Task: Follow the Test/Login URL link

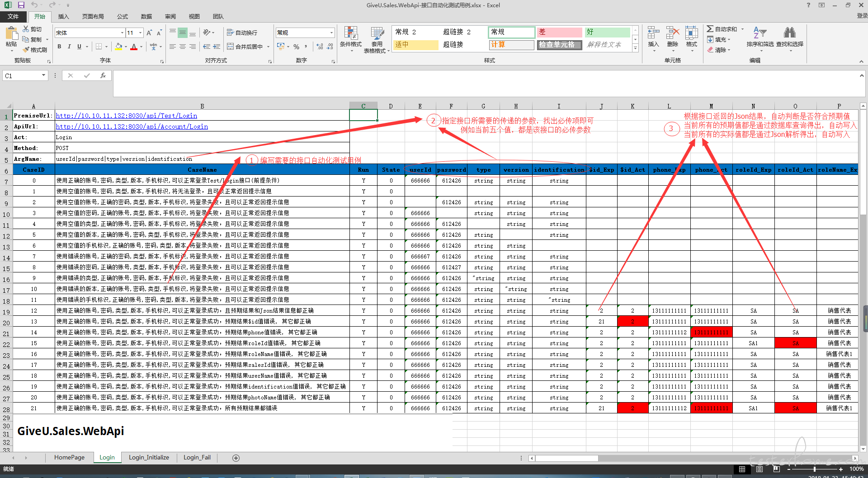Action: click(x=127, y=116)
